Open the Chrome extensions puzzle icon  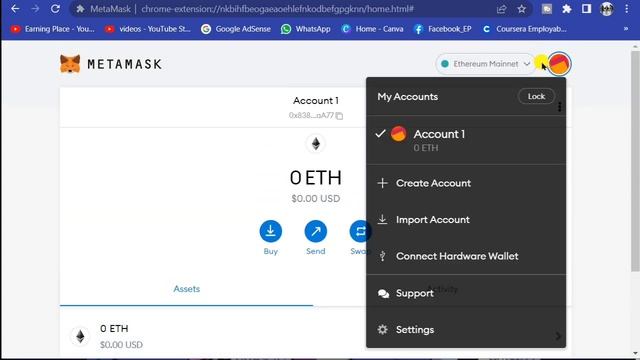pyautogui.click(x=567, y=9)
